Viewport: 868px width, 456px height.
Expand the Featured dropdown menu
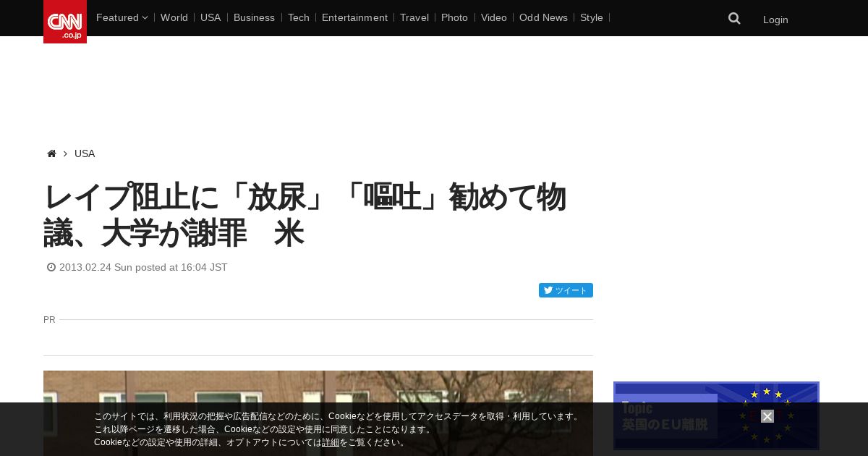point(122,17)
